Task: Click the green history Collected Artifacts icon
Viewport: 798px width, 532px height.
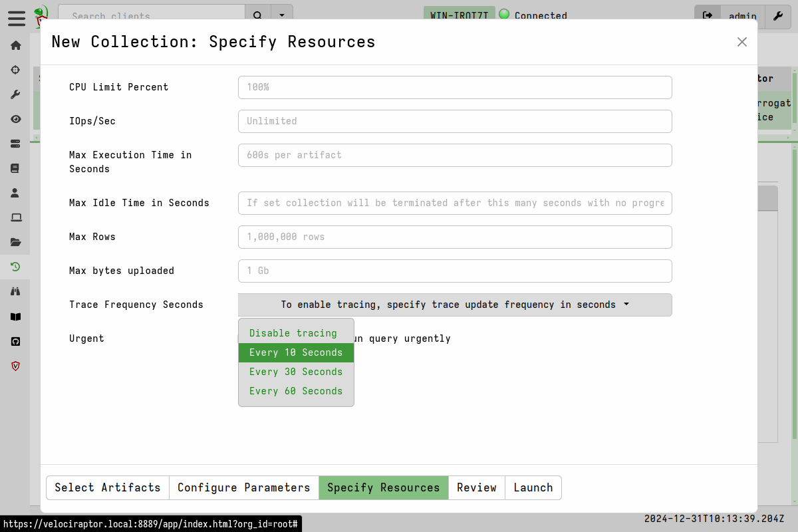Action: click(x=15, y=267)
